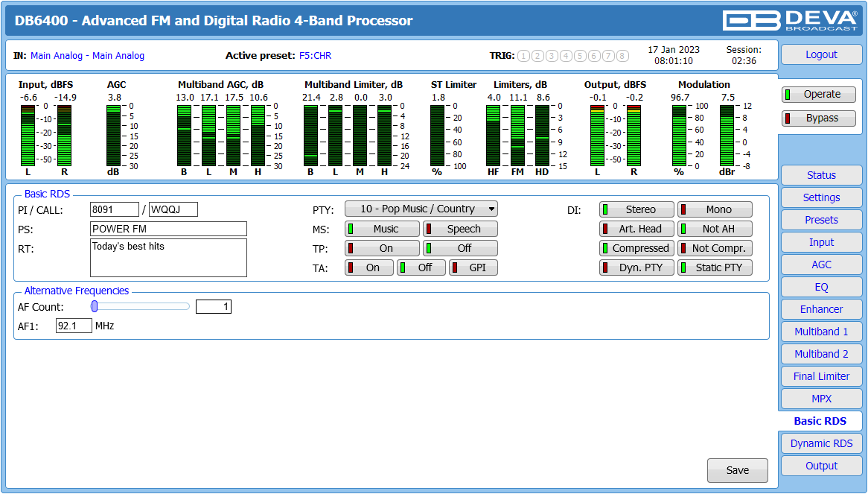Open Multiband 2 page
The image size is (868, 494).
[822, 354]
